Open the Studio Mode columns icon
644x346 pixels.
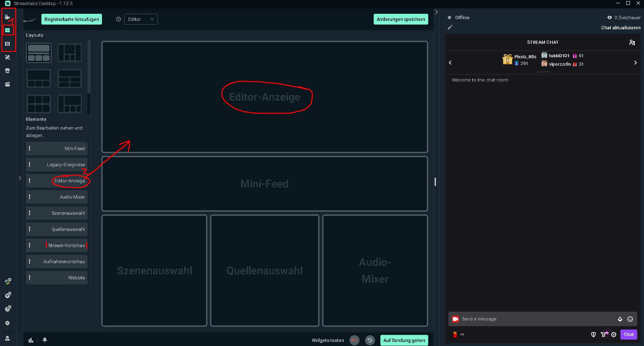pos(7,44)
